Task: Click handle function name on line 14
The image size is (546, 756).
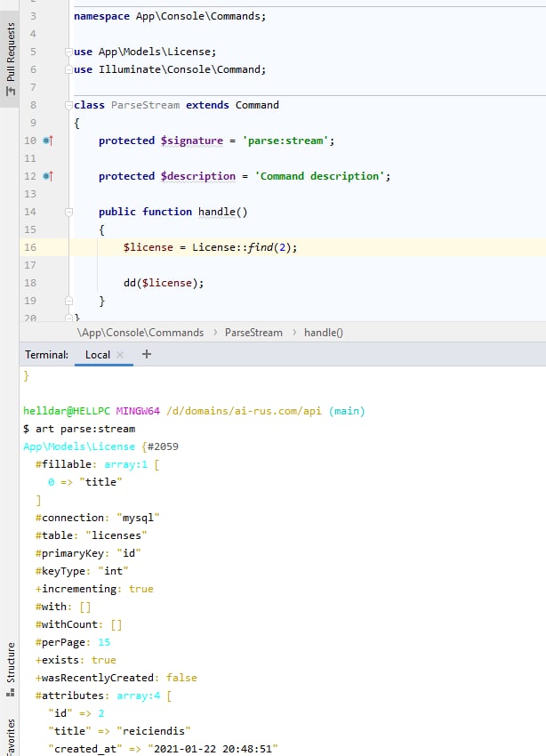Action: tap(217, 212)
